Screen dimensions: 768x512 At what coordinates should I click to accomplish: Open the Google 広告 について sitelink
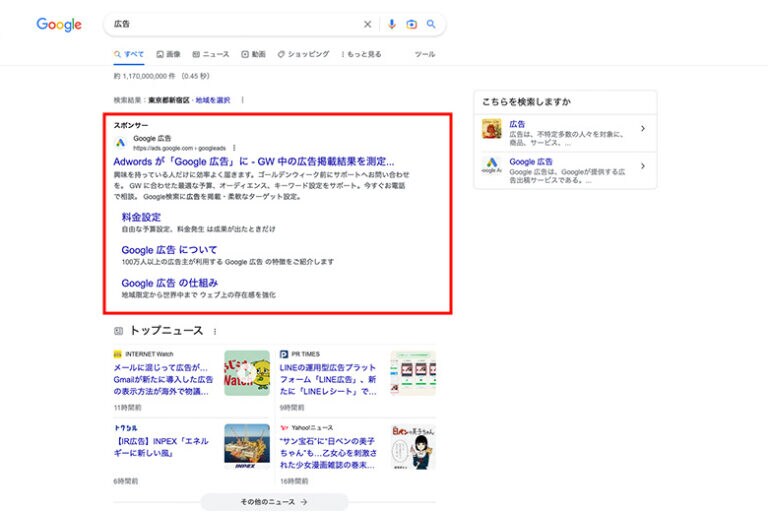coord(169,250)
